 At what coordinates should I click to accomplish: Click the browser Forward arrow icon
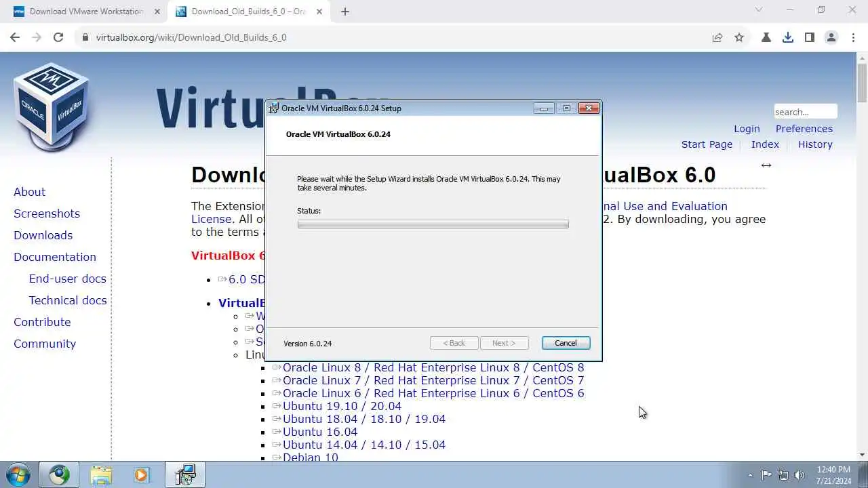click(x=37, y=37)
